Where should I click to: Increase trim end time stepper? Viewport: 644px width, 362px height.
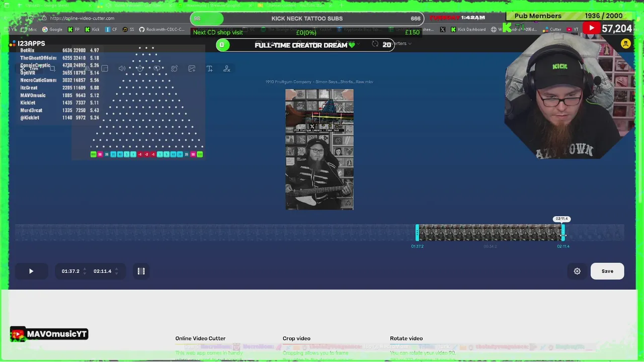pyautogui.click(x=116, y=269)
